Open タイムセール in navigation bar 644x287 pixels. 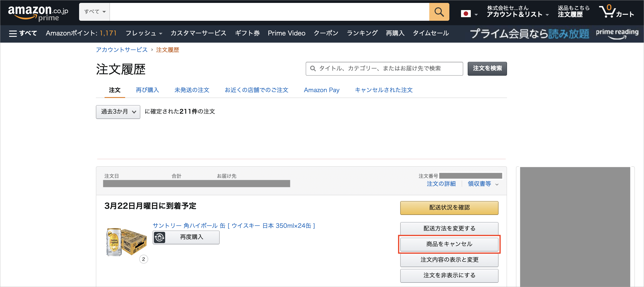431,33
